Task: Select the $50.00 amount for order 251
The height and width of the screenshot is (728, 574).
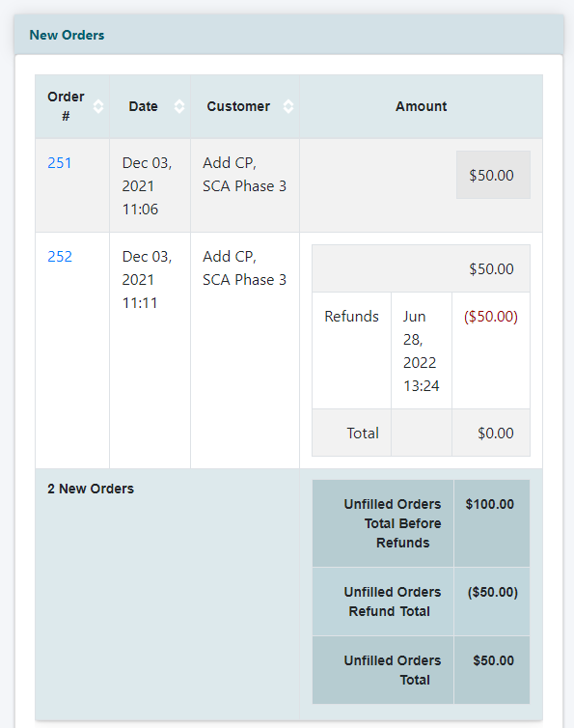Action: coord(493,175)
